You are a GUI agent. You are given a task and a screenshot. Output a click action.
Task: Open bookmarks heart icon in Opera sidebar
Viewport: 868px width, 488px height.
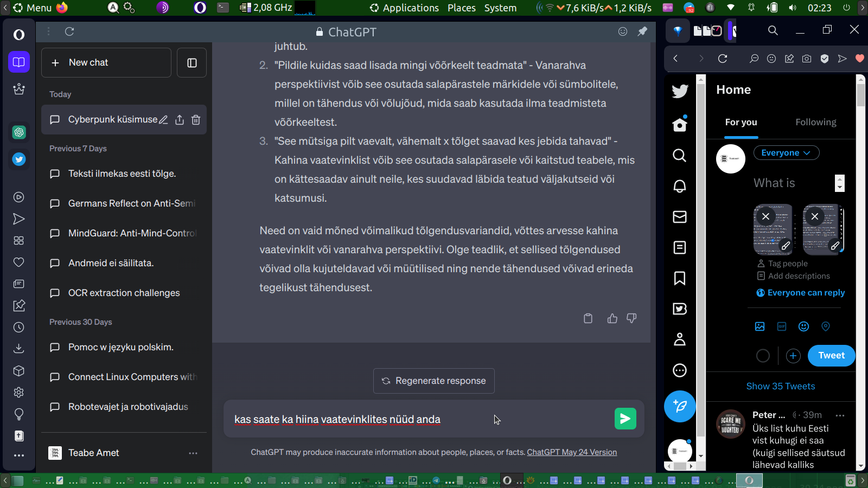[x=19, y=262]
